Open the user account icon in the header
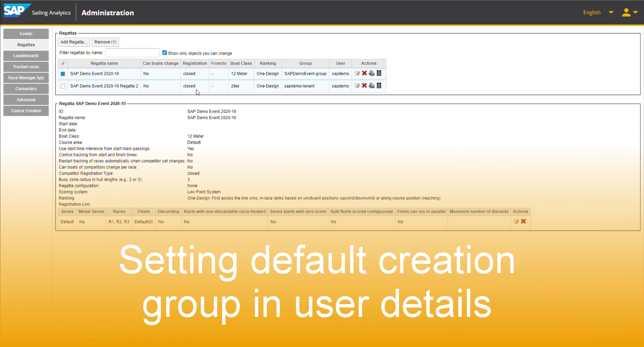The height and width of the screenshot is (347, 644). [626, 12]
